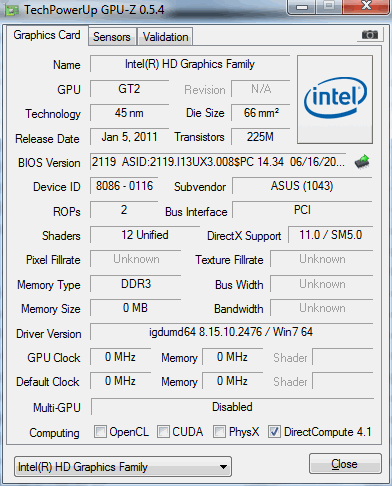
Task: Click the Subvendor ASUS (1043) field
Action: (302, 186)
